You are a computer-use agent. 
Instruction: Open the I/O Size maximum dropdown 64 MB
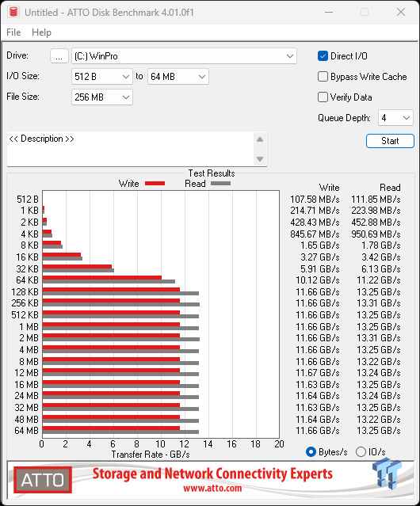178,77
